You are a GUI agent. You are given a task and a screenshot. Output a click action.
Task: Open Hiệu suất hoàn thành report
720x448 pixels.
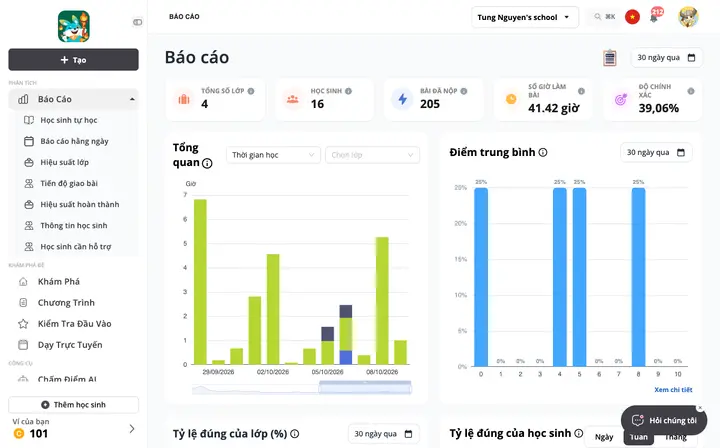click(x=73, y=205)
